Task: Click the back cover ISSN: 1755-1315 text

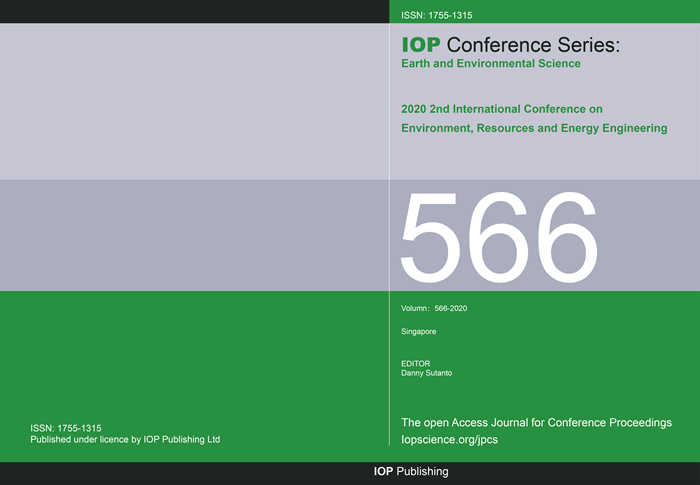Action: [x=66, y=428]
